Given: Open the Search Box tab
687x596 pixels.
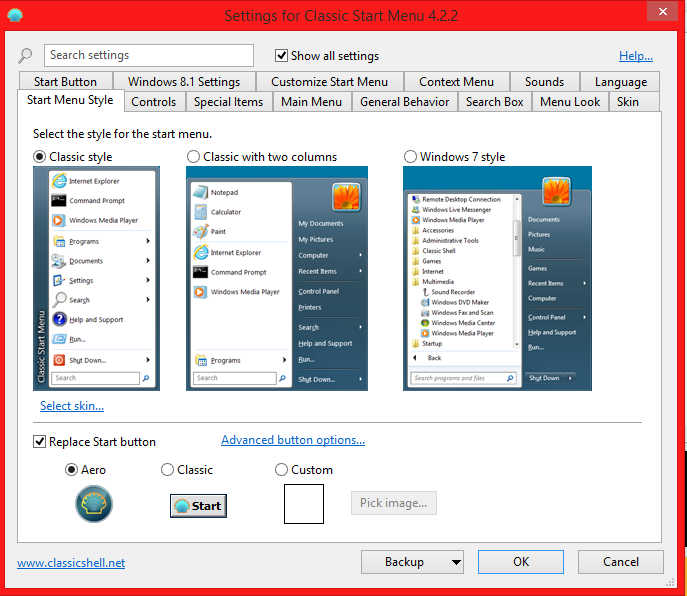Looking at the screenshot, I should (x=494, y=102).
